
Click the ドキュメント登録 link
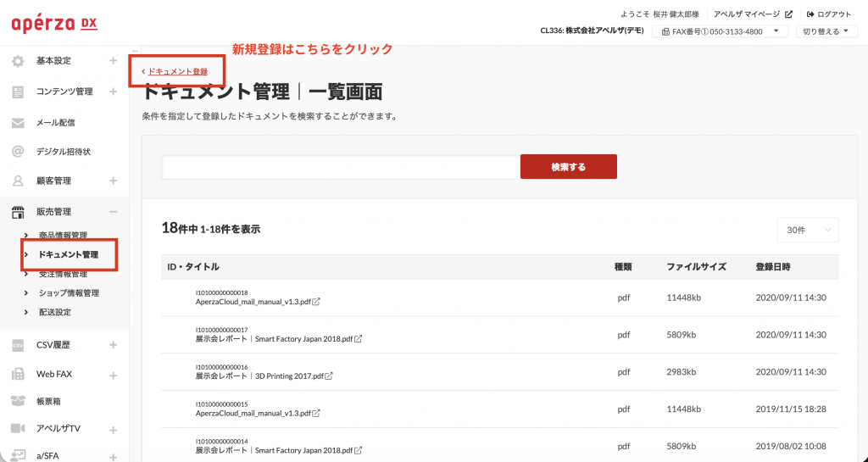(176, 71)
